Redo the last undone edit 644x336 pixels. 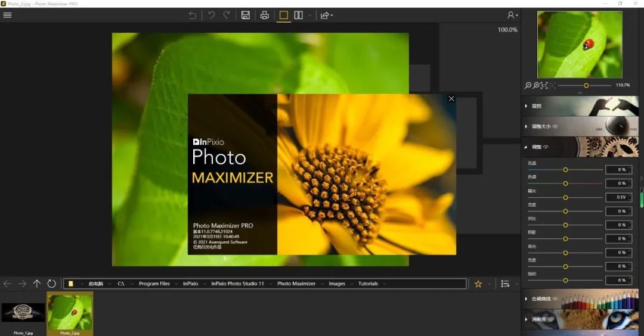(227, 15)
